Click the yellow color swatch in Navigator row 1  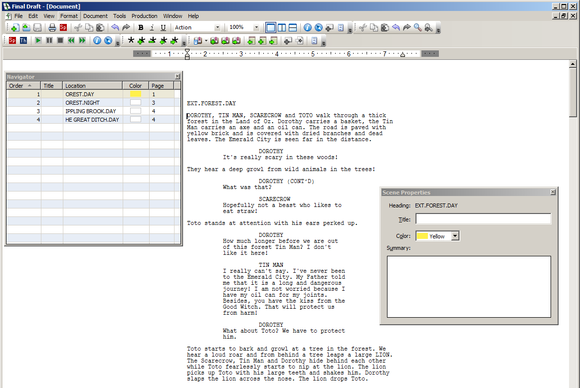(x=135, y=94)
